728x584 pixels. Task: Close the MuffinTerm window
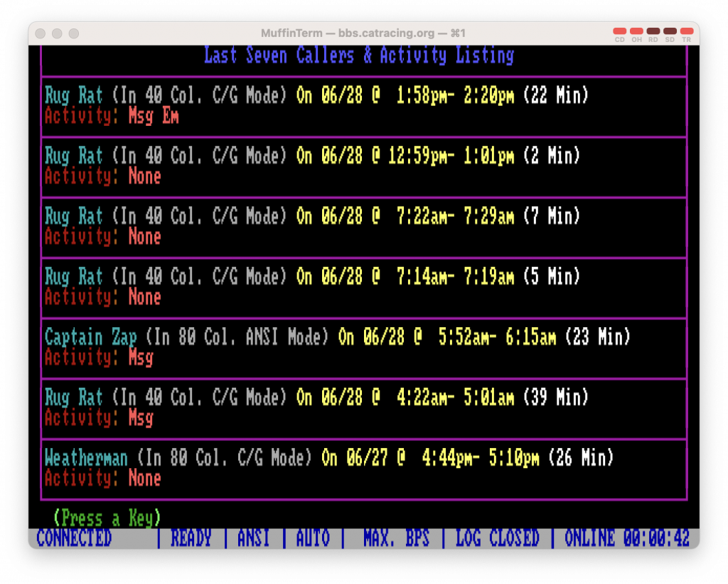point(41,33)
